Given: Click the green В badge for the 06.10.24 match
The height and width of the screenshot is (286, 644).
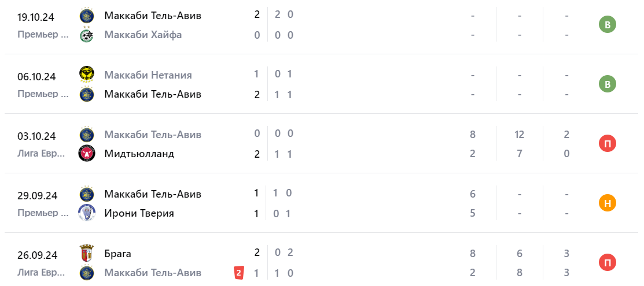Looking at the screenshot, I should click(607, 84).
